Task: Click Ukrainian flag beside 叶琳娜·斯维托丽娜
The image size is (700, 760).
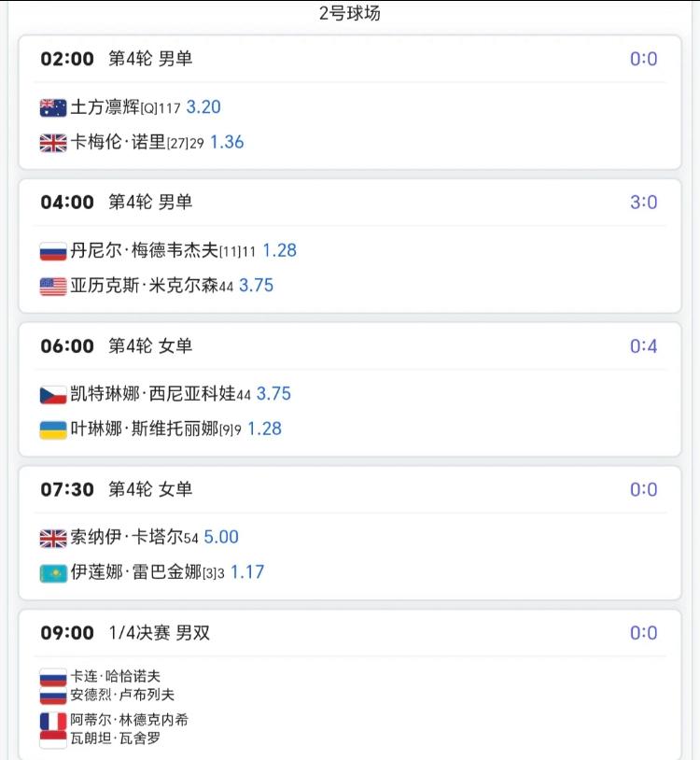Action: coord(53,429)
